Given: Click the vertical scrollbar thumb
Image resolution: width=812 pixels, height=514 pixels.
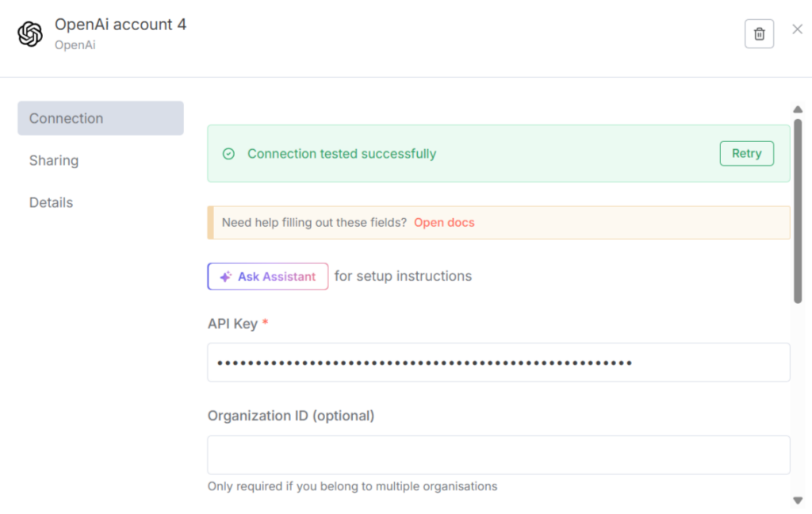Looking at the screenshot, I should (798, 210).
